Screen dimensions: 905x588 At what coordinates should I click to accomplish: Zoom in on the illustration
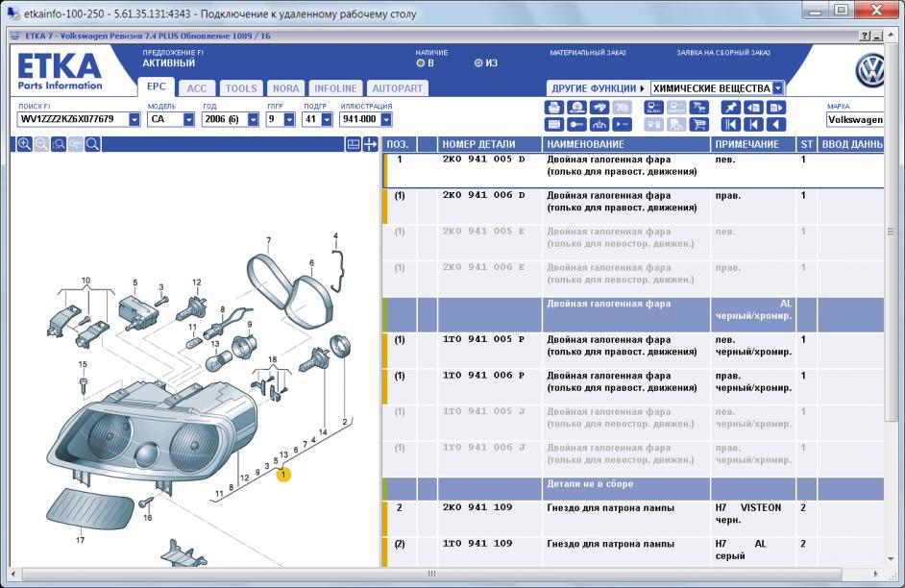point(24,144)
